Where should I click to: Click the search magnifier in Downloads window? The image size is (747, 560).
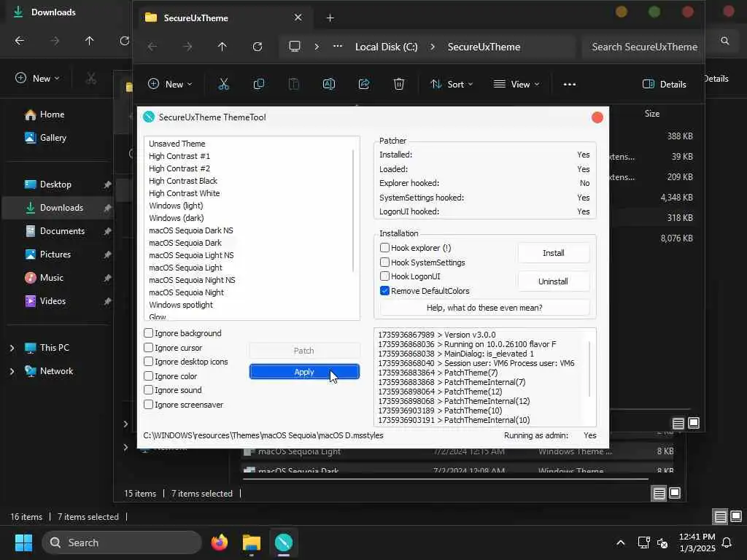(x=724, y=41)
